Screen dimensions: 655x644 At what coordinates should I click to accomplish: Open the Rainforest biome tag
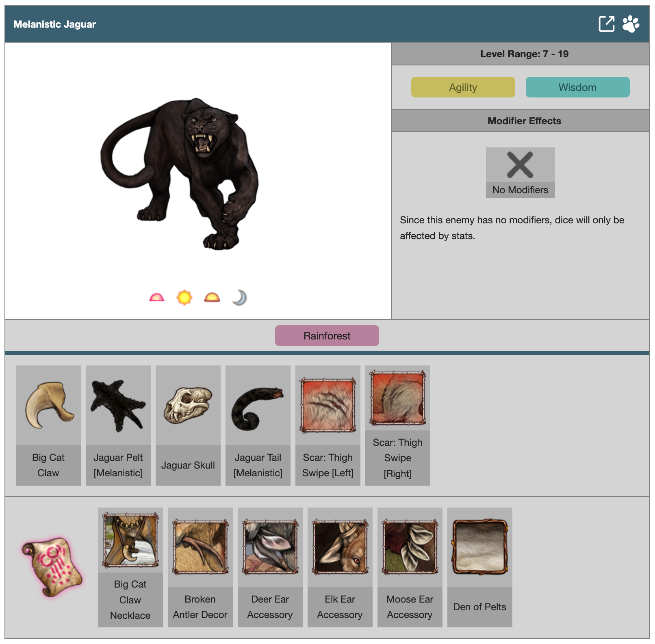327,336
